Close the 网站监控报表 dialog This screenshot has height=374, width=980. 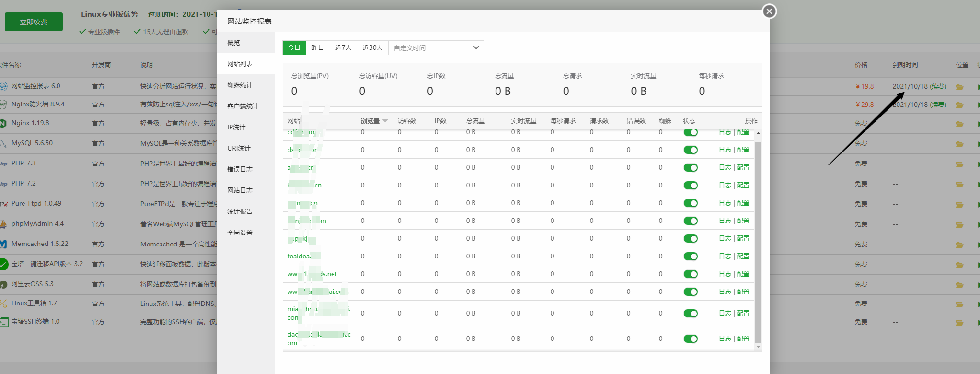point(769,11)
